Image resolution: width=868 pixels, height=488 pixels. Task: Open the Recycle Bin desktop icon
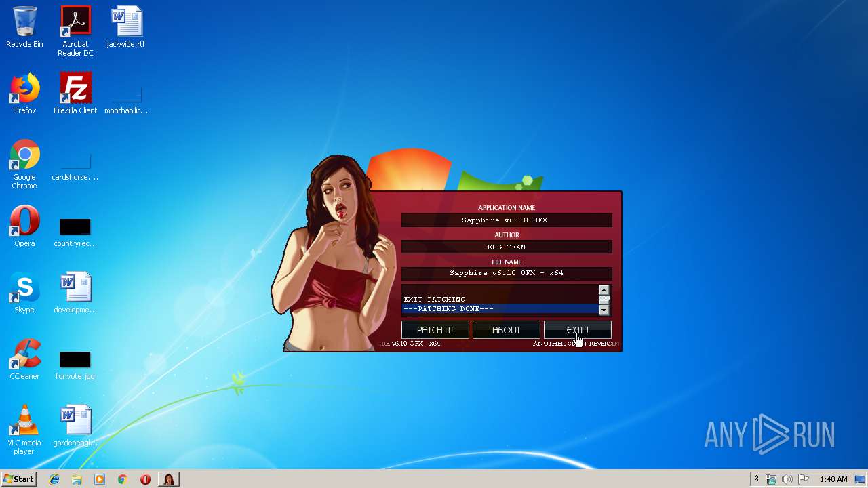pyautogui.click(x=24, y=27)
